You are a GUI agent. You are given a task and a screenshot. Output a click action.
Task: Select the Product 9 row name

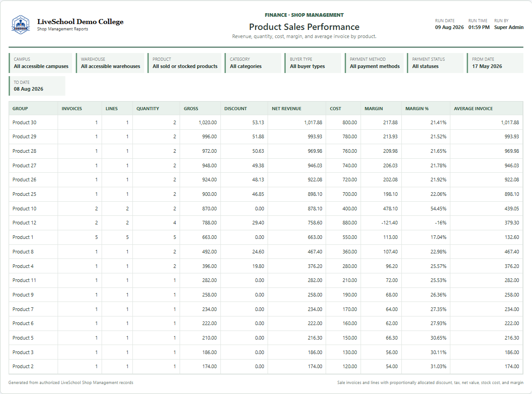(23, 295)
